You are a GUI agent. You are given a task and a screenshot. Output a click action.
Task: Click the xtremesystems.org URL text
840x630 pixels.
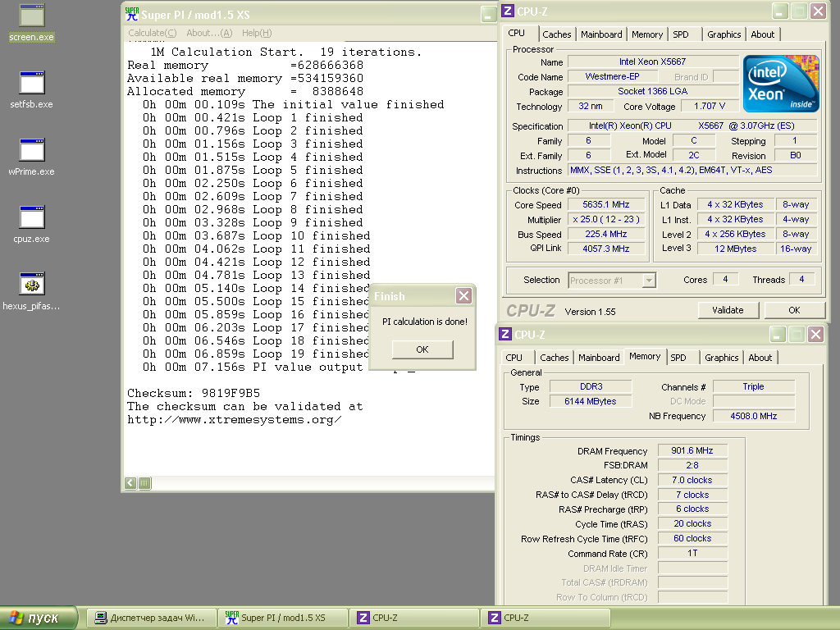[234, 419]
